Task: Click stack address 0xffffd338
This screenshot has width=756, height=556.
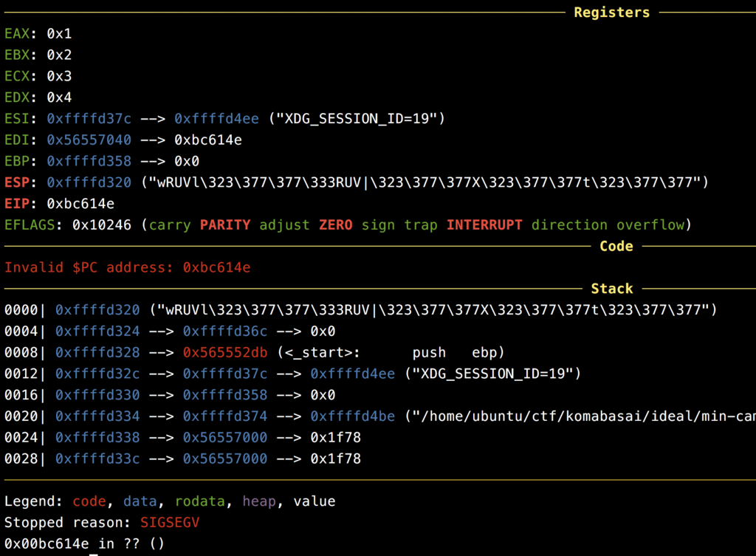Action: click(97, 437)
